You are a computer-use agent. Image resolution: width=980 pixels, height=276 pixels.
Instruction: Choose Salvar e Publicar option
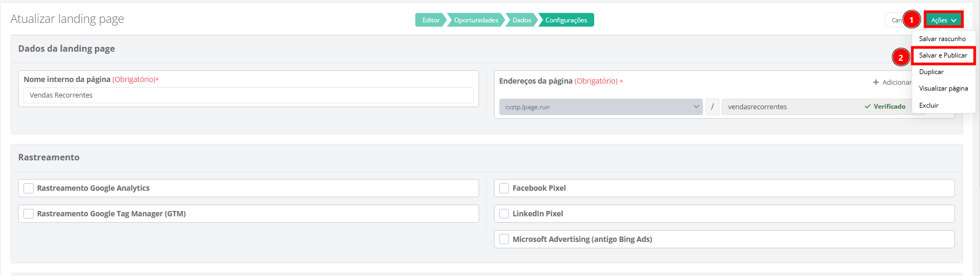coord(943,55)
